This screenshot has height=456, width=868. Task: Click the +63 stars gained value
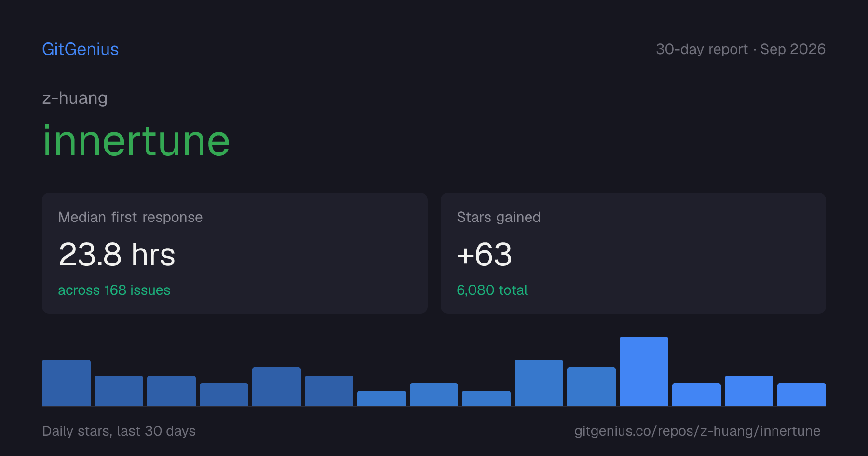484,254
